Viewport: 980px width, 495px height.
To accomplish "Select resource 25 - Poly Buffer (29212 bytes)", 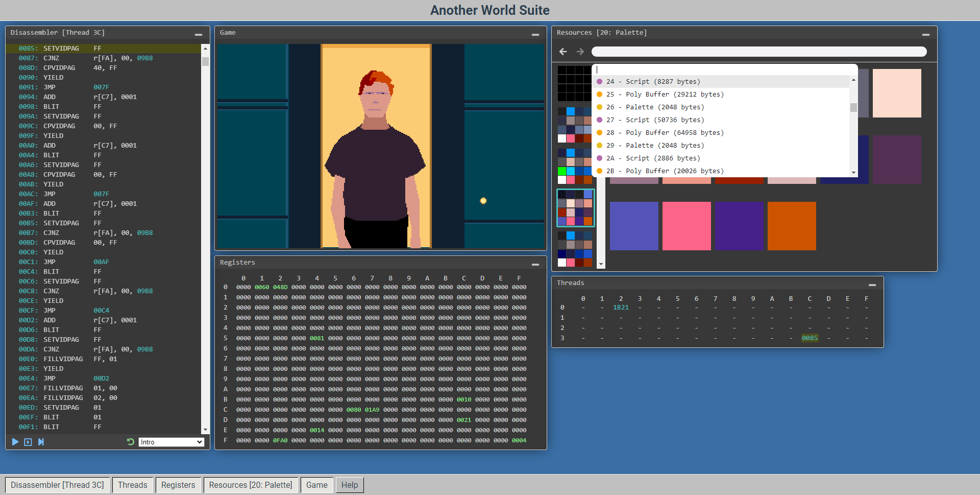I will 721,95.
